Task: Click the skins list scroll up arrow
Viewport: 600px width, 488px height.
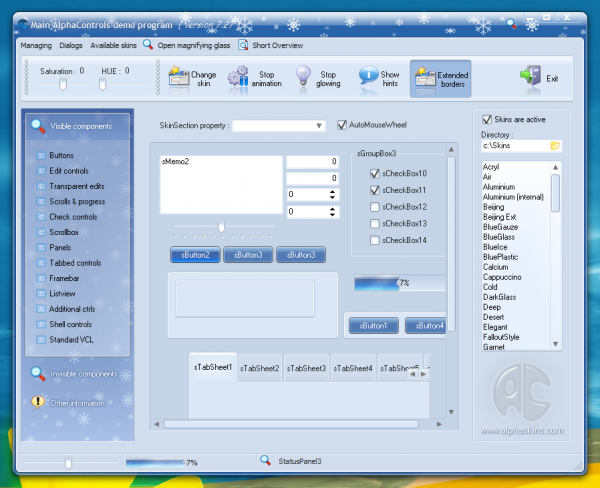Action: [555, 167]
